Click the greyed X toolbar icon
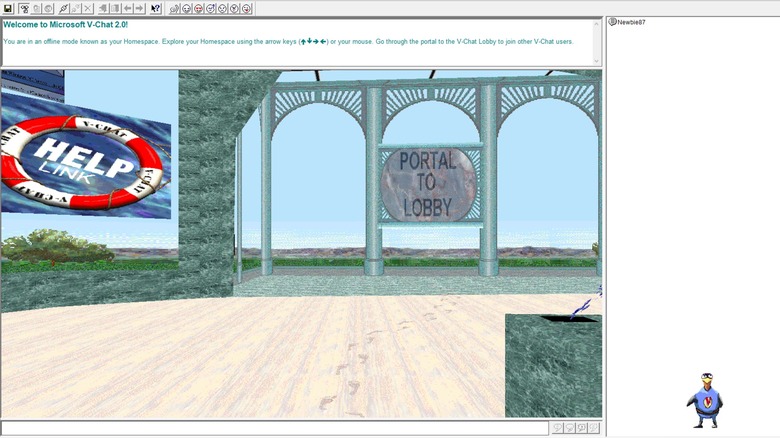The image size is (780, 438). (88, 8)
